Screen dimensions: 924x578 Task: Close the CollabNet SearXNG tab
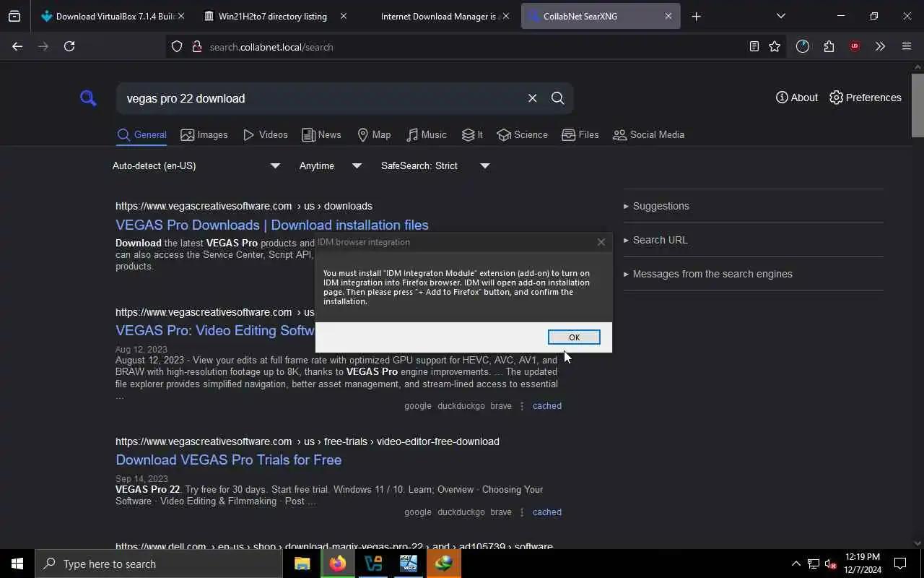coord(668,16)
